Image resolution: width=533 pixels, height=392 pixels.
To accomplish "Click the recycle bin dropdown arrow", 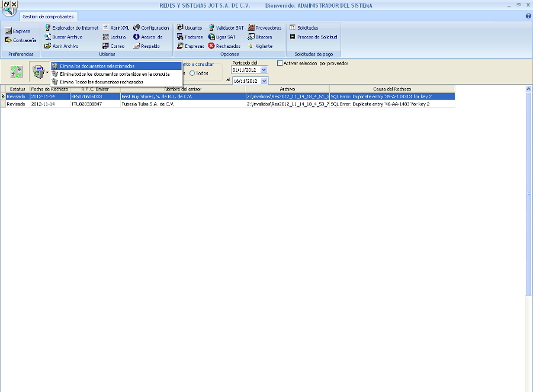I will (47, 73).
